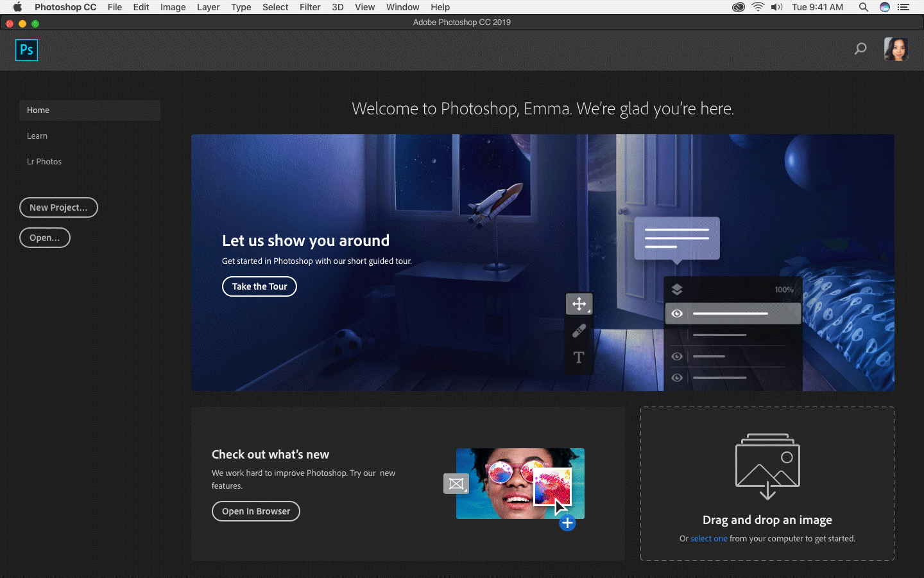Screen dimensions: 924x578
Task: Click the drag and drop image icon
Action: click(x=767, y=466)
